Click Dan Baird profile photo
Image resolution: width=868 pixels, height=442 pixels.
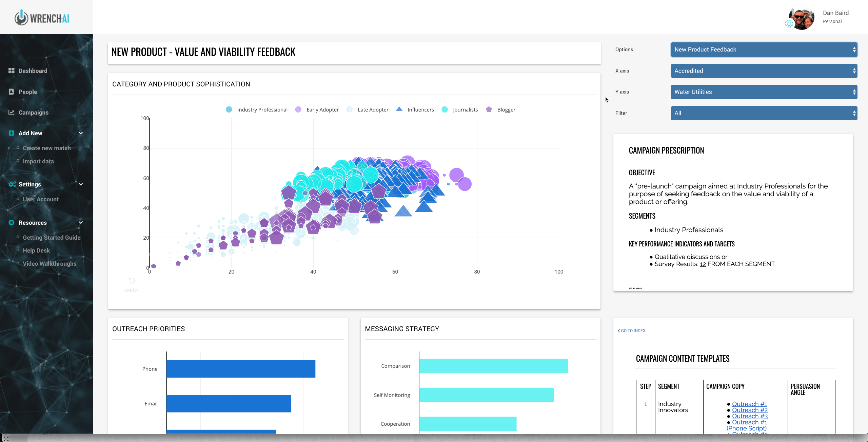click(x=802, y=19)
